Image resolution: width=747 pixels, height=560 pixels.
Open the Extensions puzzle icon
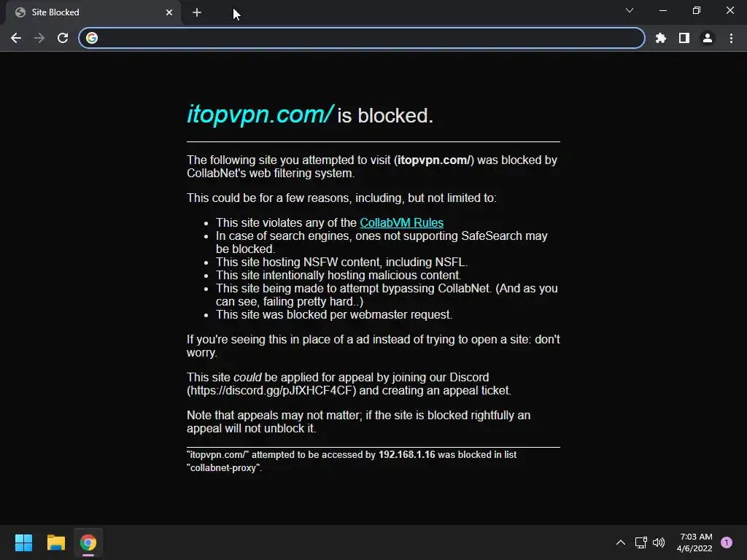click(x=661, y=38)
